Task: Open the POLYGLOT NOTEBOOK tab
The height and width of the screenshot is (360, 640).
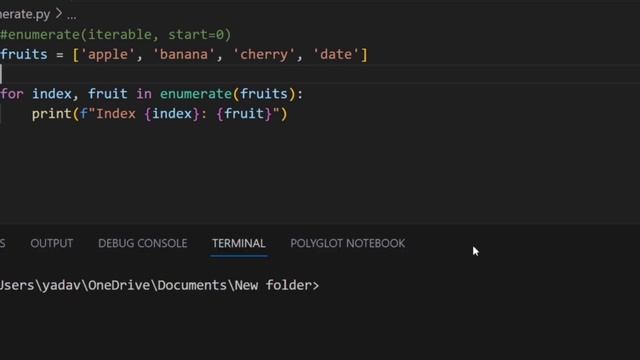Action: [x=348, y=243]
